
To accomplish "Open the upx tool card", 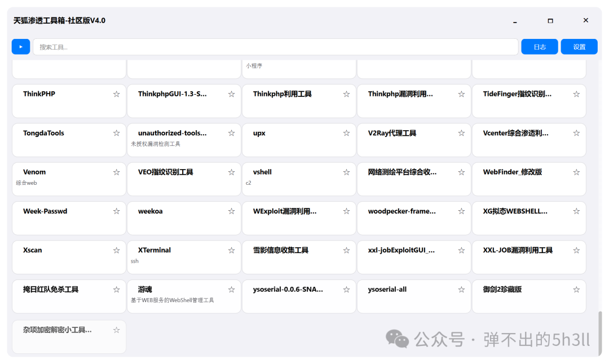I will coord(299,140).
